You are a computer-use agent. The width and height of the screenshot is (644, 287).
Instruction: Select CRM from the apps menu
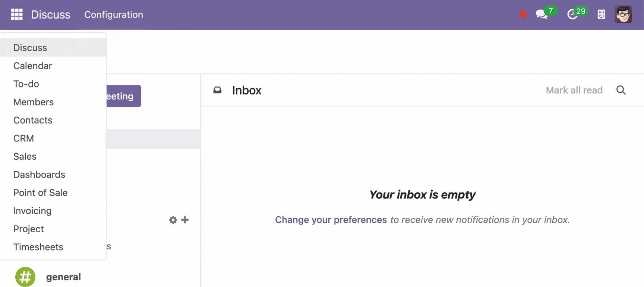coord(23,138)
